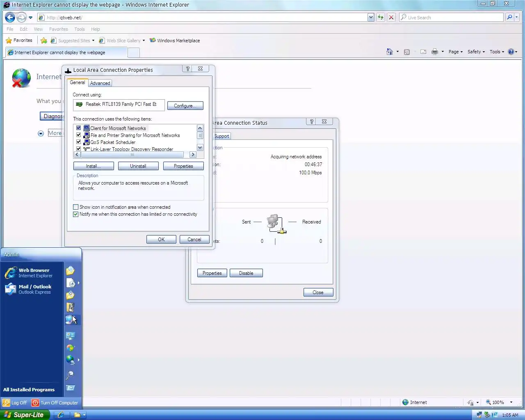Click Disable in Connection Status window
The width and height of the screenshot is (525, 420).
[x=246, y=273]
